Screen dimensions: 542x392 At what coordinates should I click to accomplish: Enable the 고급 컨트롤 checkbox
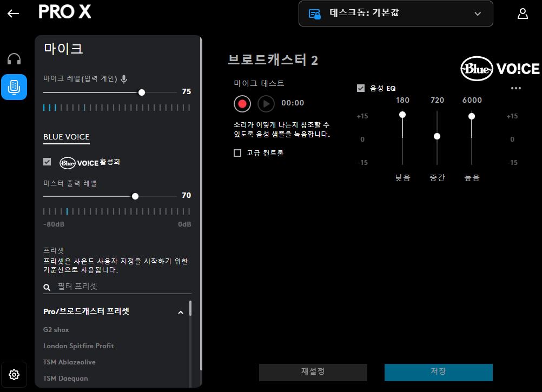(237, 152)
